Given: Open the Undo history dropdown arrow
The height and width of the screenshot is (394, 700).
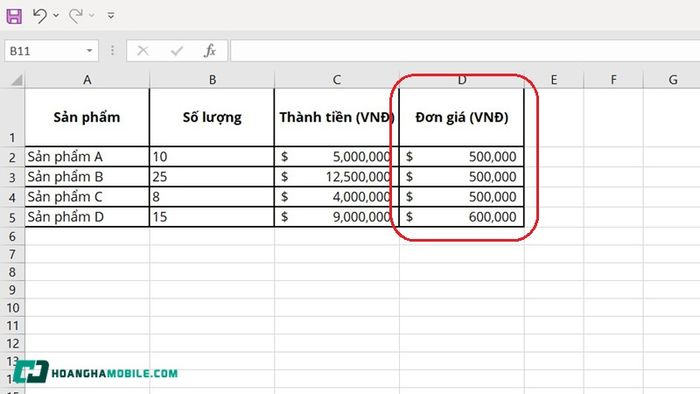Looking at the screenshot, I should pyautogui.click(x=56, y=16).
